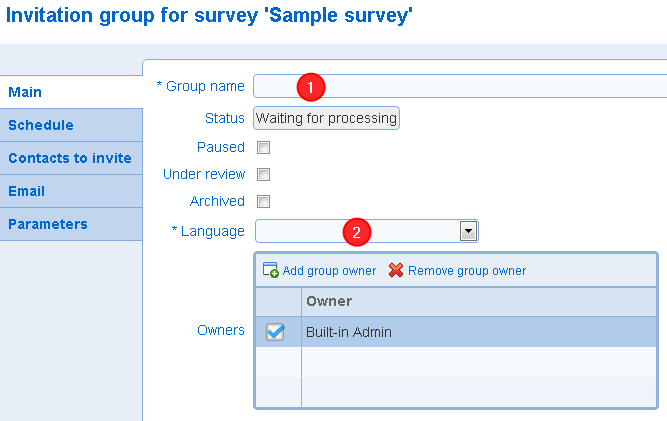Click the Add group owner icon
Image resolution: width=667 pixels, height=421 pixels.
(x=271, y=270)
